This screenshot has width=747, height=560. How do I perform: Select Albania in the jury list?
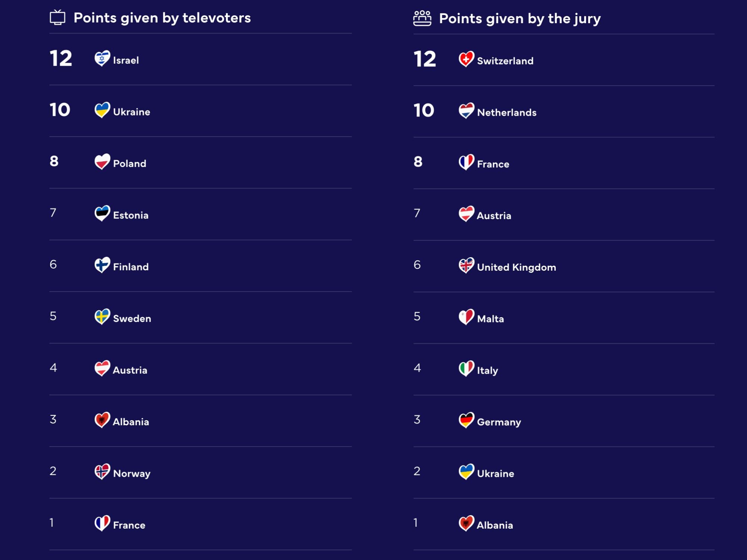pyautogui.click(x=495, y=525)
